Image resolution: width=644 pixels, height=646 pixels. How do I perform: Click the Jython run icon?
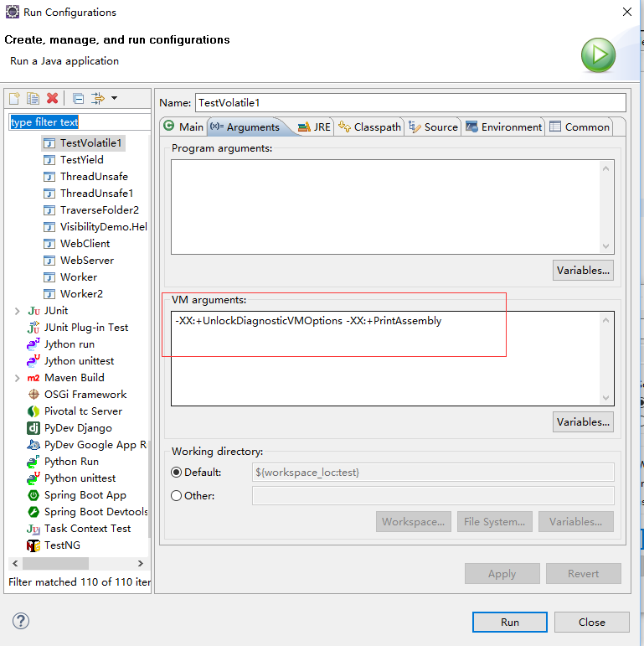(x=33, y=344)
